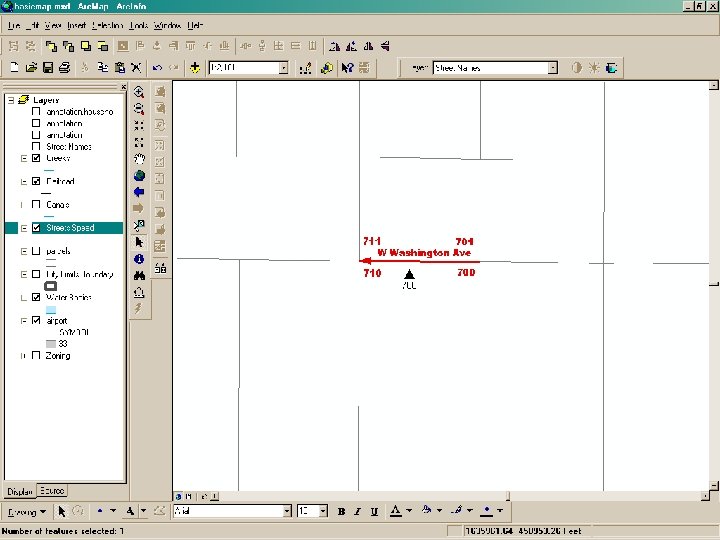Click the map's vertical scrollbar down arrow
Viewport: 720px width, 540px height.
tap(714, 485)
